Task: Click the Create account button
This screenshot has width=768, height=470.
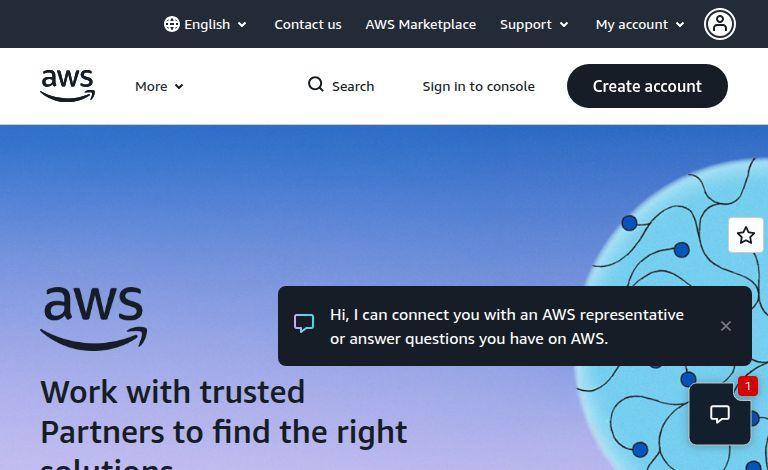Action: (x=647, y=86)
